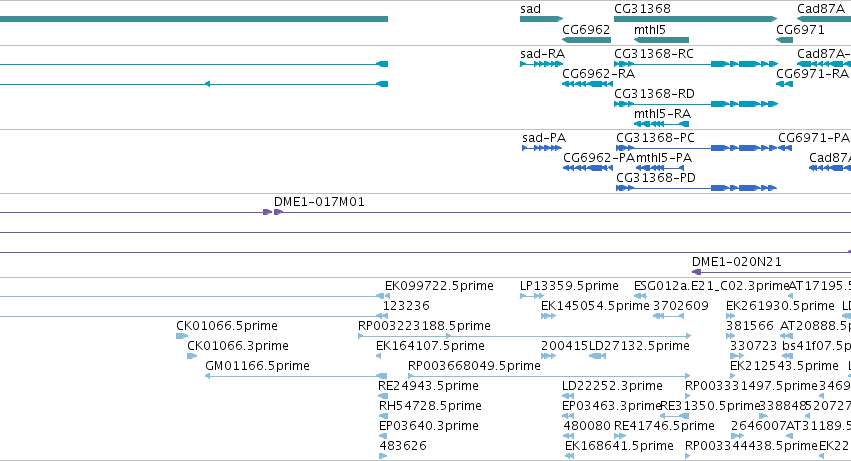The image size is (851, 461).
Task: Click the LD22252.3prime EST glyph
Action: pyautogui.click(x=568, y=396)
